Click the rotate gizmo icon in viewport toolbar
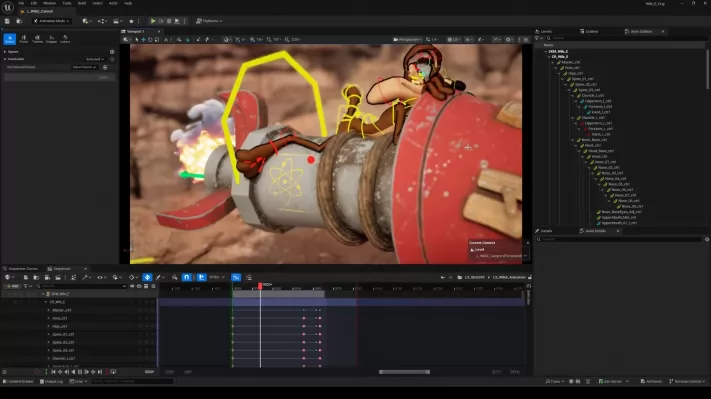The width and height of the screenshot is (711, 399). (150, 39)
